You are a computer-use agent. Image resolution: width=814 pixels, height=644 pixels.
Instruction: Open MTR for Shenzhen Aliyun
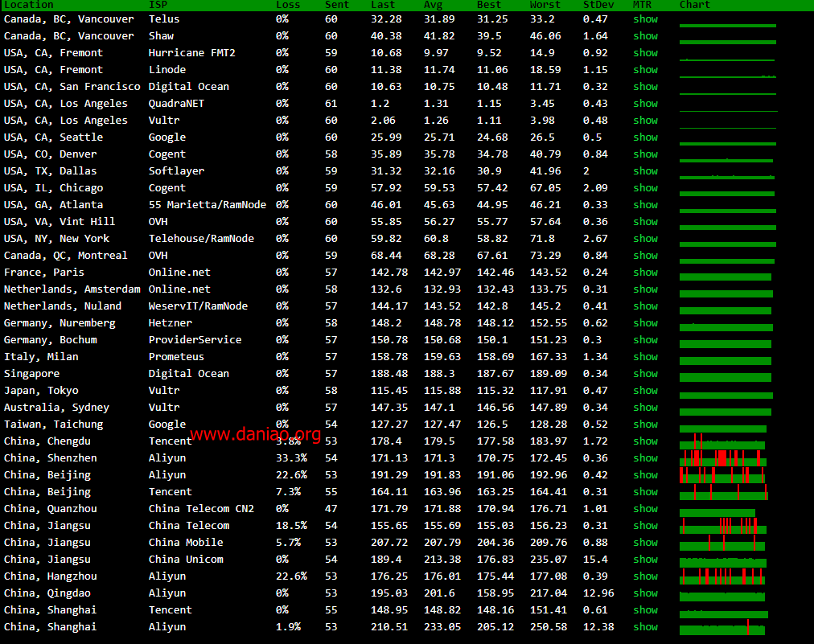coord(645,458)
